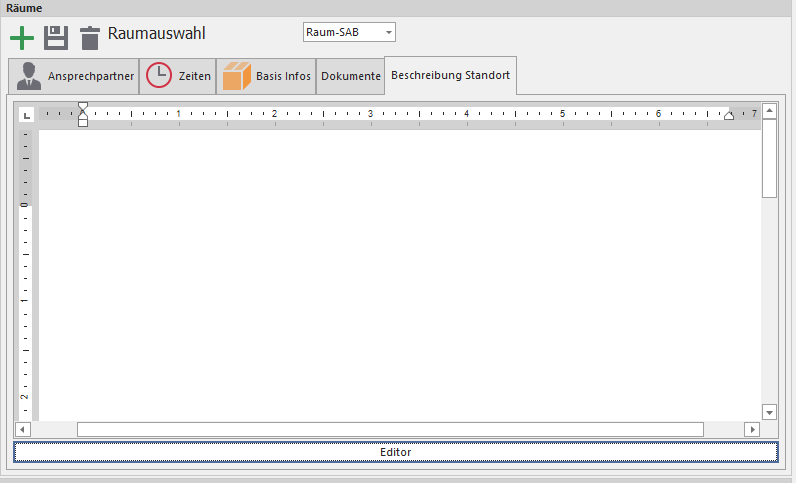The height and width of the screenshot is (483, 796).
Task: Click the floppy disk save icon
Action: click(x=56, y=38)
